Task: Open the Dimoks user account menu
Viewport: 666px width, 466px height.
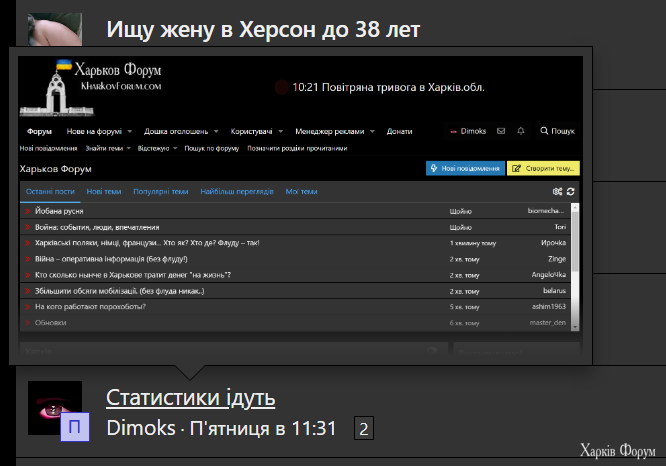Action: [468, 131]
